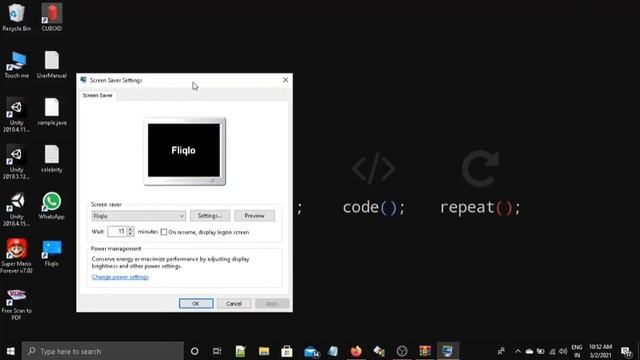This screenshot has height=360, width=640.
Task: Select the Unity 2018.4.15 shortcut
Action: pyautogui.click(x=16, y=209)
